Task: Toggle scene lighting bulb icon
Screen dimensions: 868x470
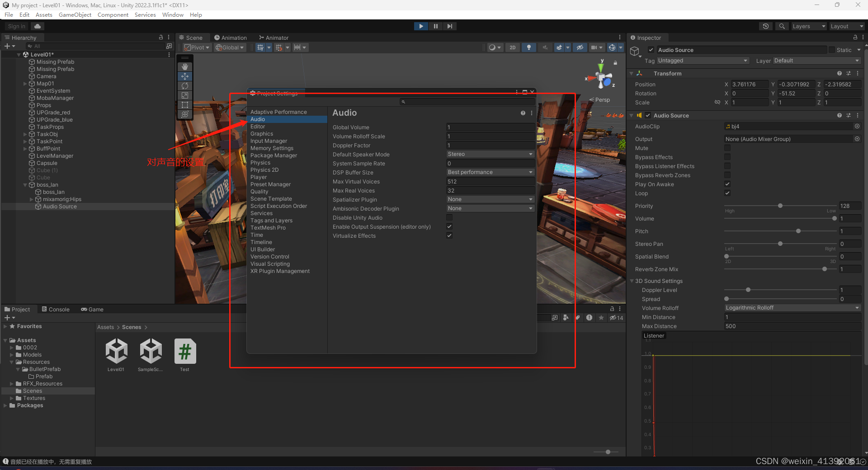Action: (528, 47)
